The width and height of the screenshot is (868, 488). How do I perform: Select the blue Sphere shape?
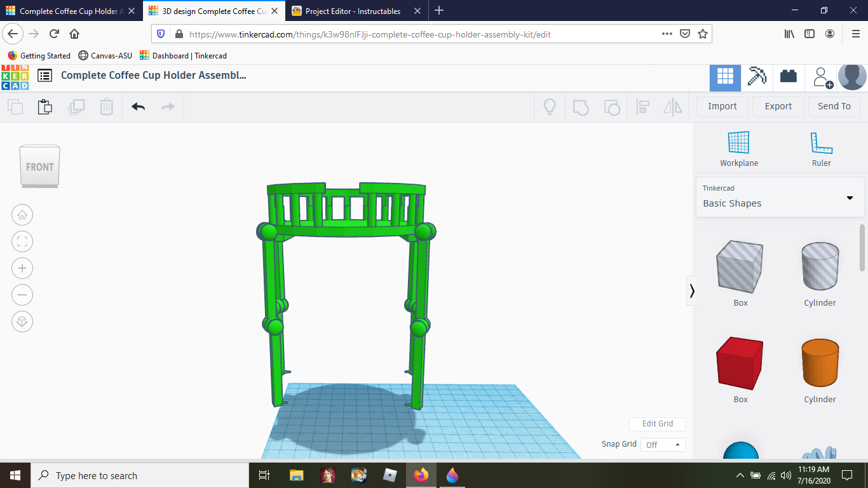(x=741, y=450)
